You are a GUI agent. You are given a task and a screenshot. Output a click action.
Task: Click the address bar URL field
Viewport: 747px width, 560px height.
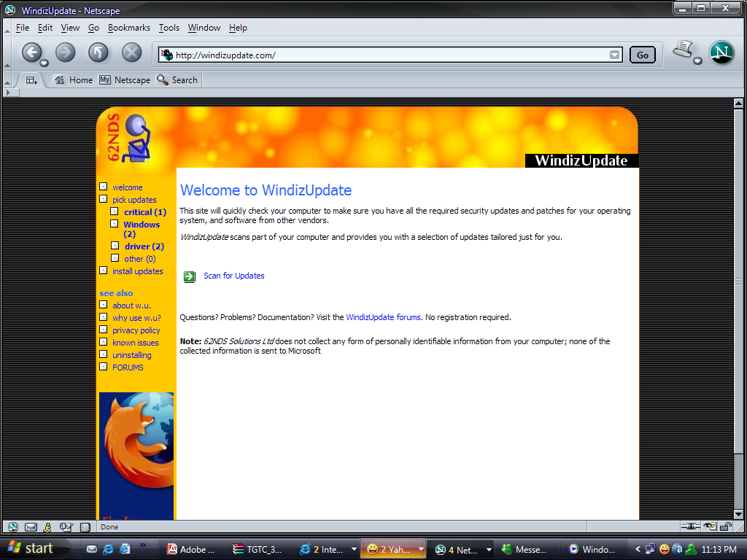(x=387, y=55)
